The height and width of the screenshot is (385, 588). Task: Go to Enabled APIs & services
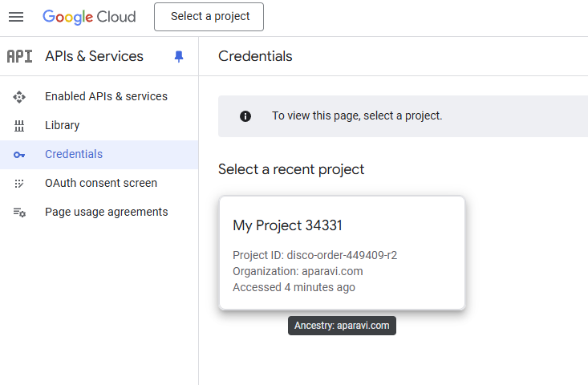tap(106, 96)
